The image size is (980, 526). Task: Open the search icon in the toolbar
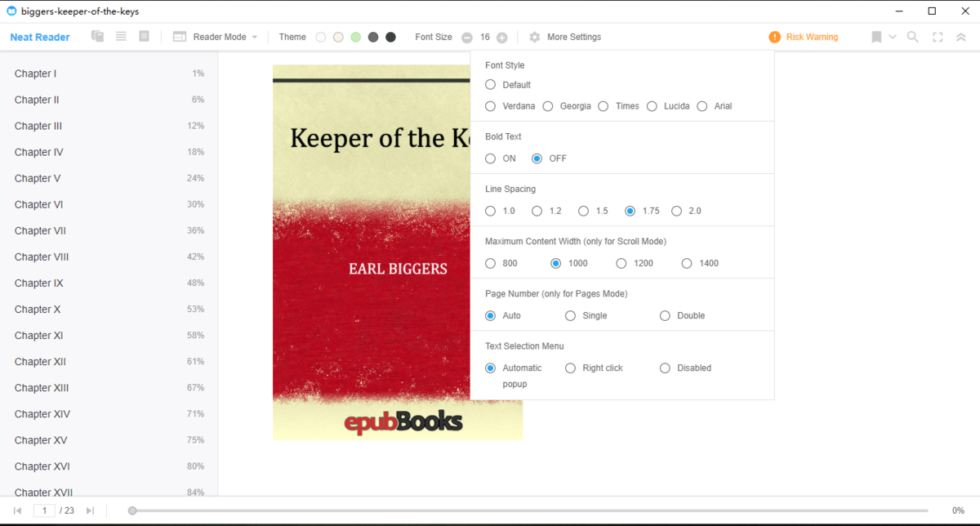912,37
